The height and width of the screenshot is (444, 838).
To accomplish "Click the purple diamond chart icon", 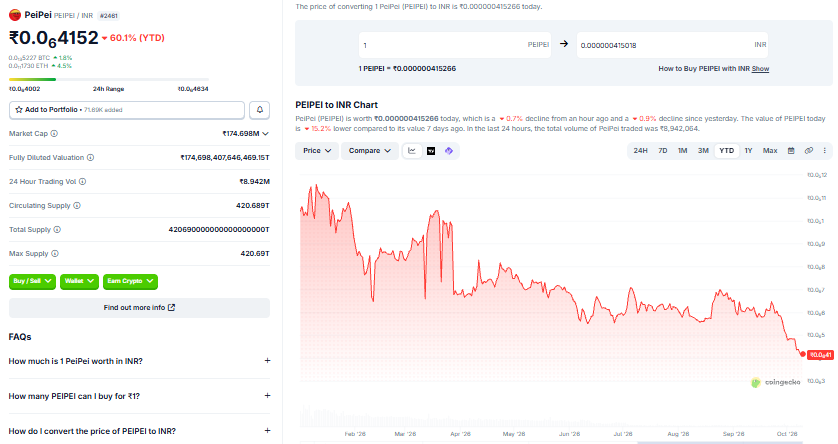I will coord(449,151).
